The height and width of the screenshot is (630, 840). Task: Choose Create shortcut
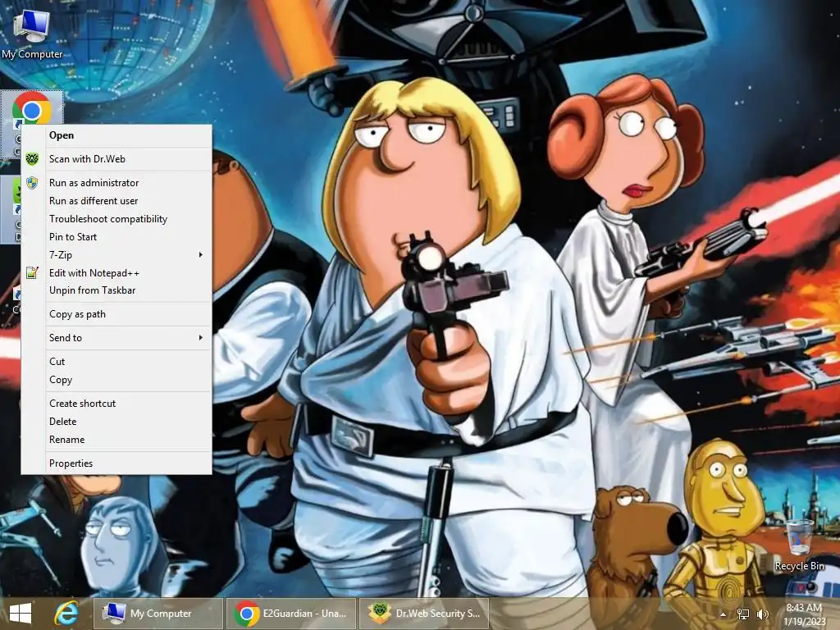coord(116,404)
